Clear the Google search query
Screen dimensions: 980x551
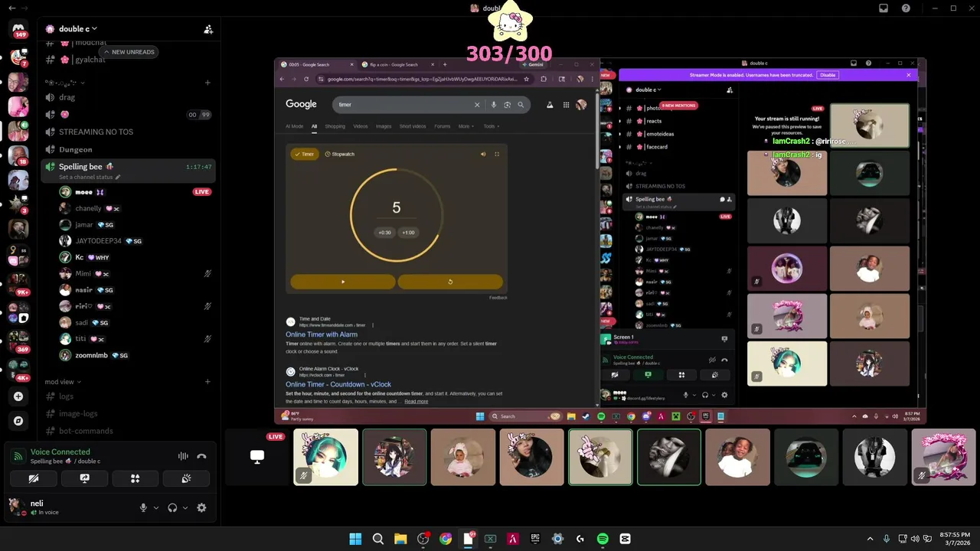click(x=477, y=105)
